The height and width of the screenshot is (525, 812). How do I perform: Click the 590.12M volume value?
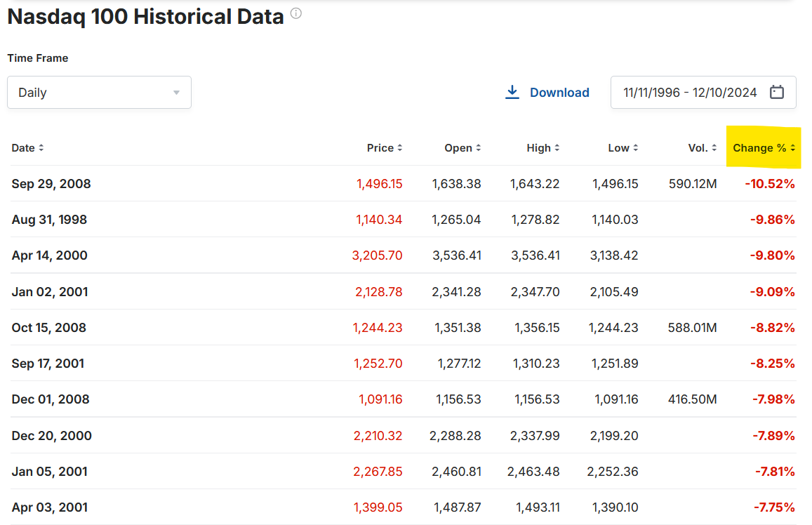[693, 184]
